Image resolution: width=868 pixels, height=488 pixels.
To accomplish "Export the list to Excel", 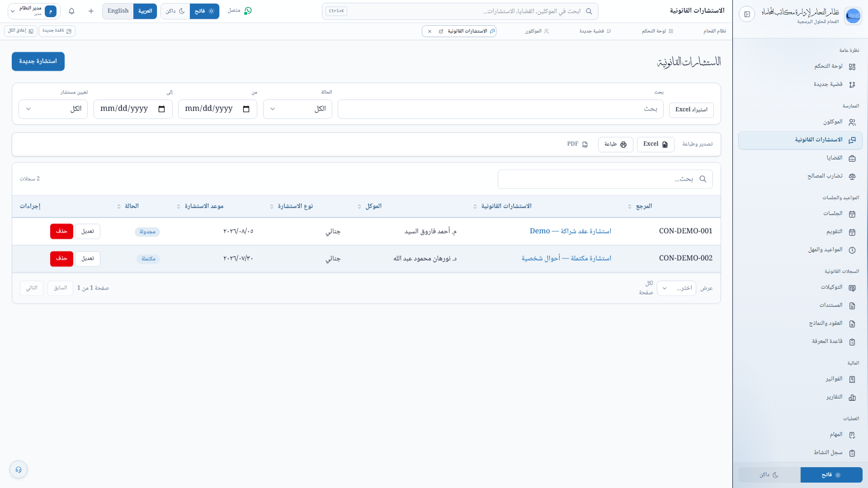I will [x=656, y=144].
